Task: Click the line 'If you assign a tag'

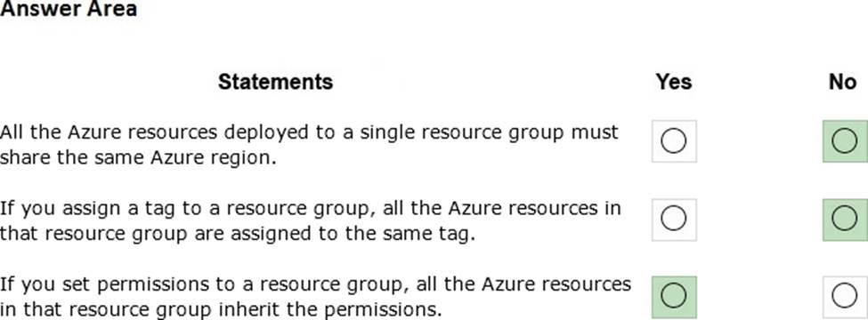Action: (x=311, y=209)
